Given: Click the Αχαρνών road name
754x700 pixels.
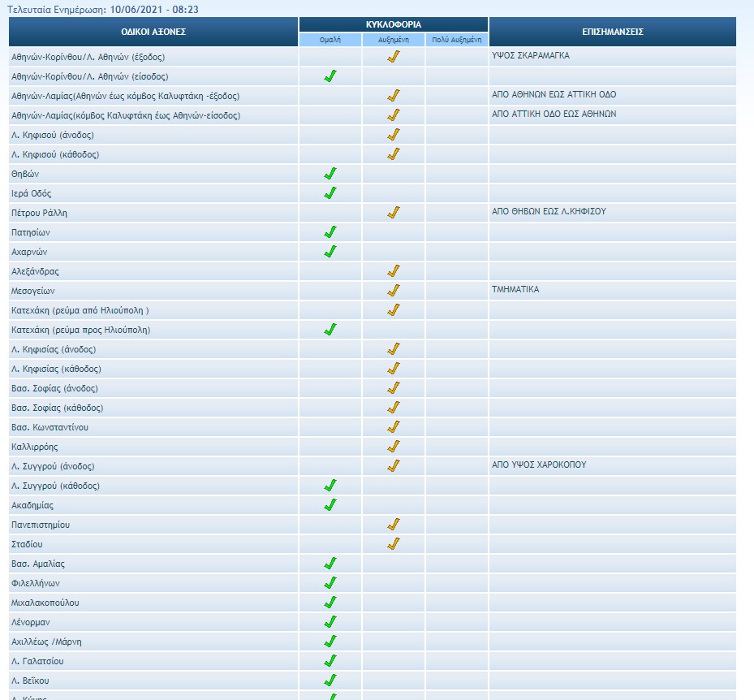Looking at the screenshot, I should 30,252.
